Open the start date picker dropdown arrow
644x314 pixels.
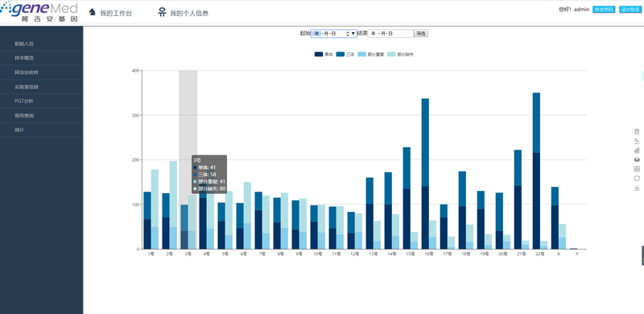click(353, 34)
